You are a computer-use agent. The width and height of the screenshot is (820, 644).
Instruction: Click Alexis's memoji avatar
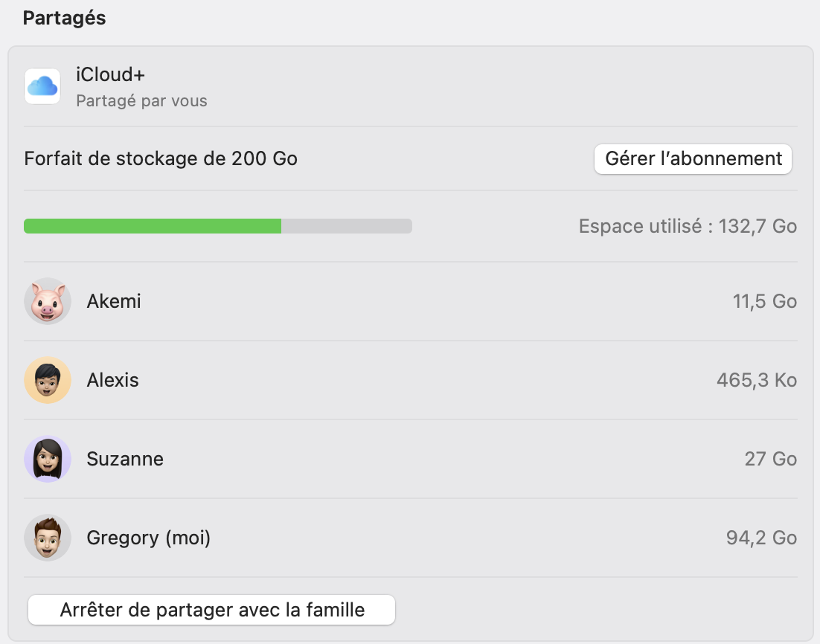tap(48, 380)
